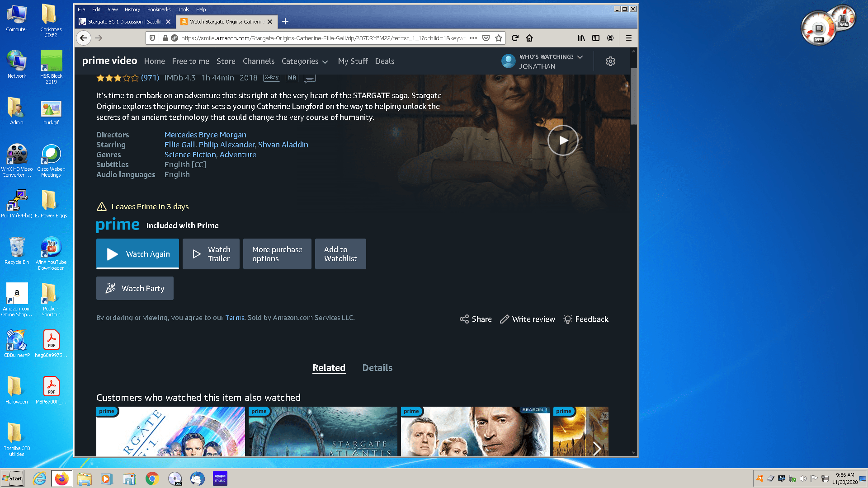Open PuTTY (64-bit) desktop shortcut
The image size is (868, 488).
[17, 204]
